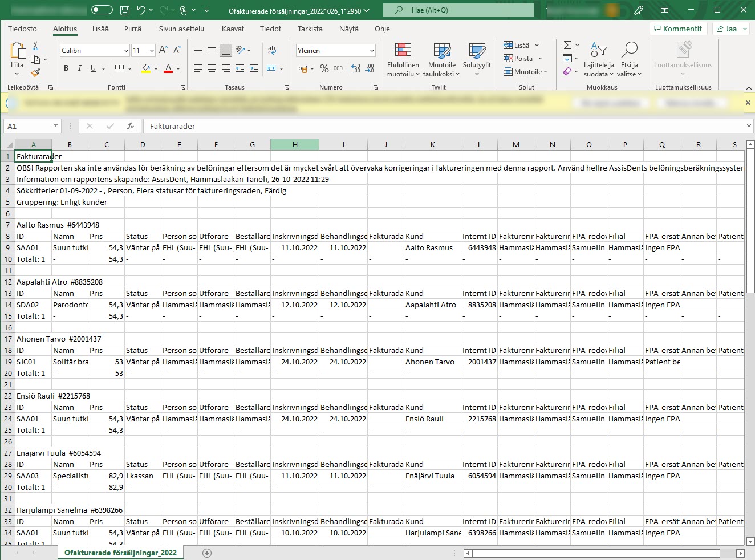
Task: Click the Clear eraser icon
Action: click(x=567, y=72)
